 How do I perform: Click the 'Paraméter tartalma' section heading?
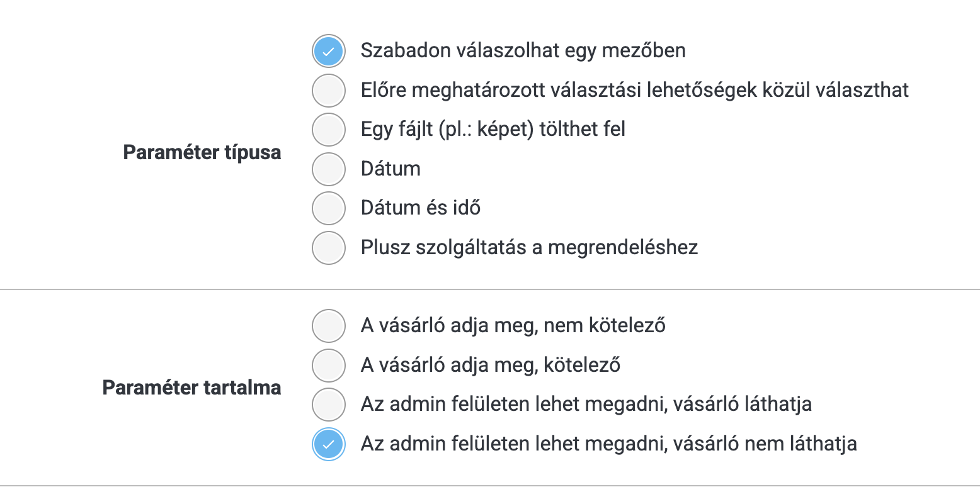click(191, 388)
